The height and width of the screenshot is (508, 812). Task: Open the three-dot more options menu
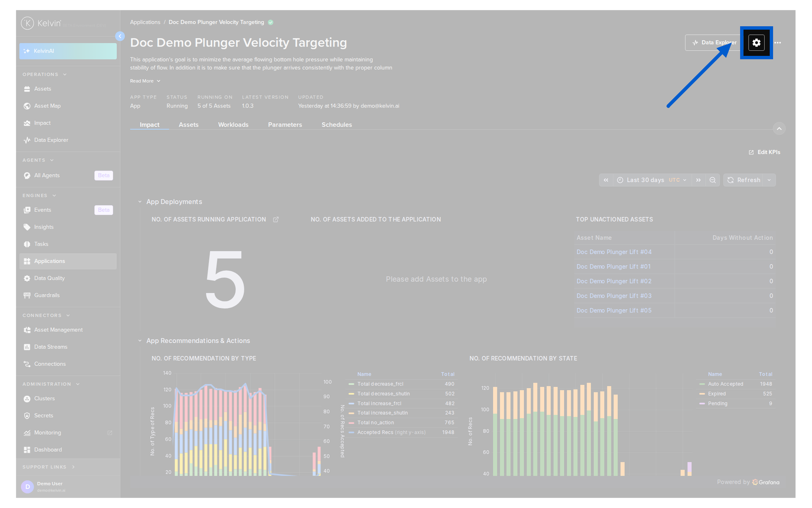click(778, 43)
